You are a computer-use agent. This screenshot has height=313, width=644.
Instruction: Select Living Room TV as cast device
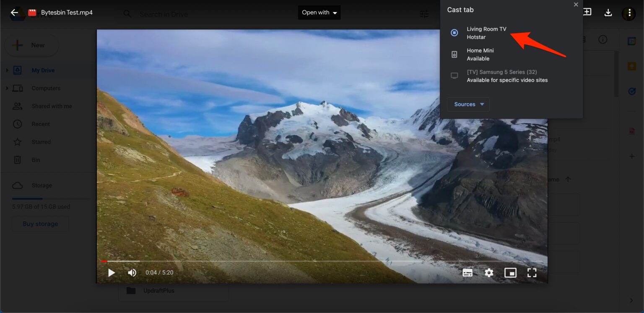tap(486, 33)
